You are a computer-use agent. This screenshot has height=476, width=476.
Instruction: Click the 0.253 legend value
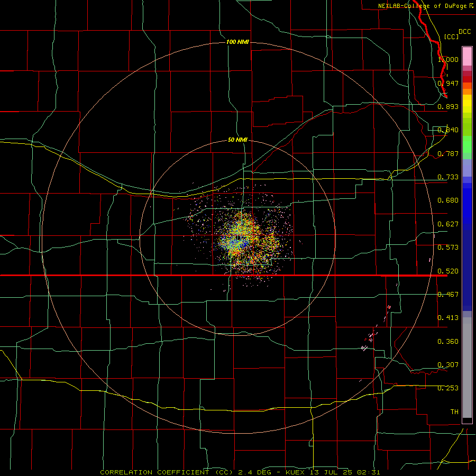(x=448, y=388)
